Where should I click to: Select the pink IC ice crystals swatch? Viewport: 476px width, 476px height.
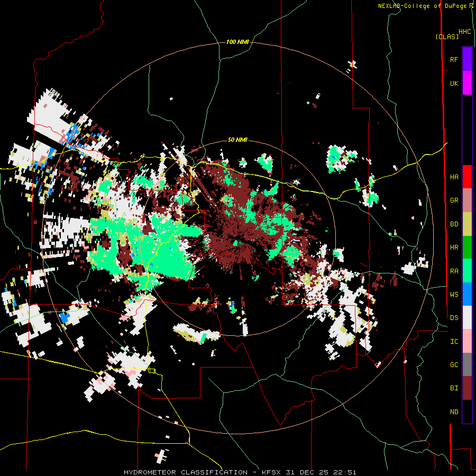(x=467, y=341)
